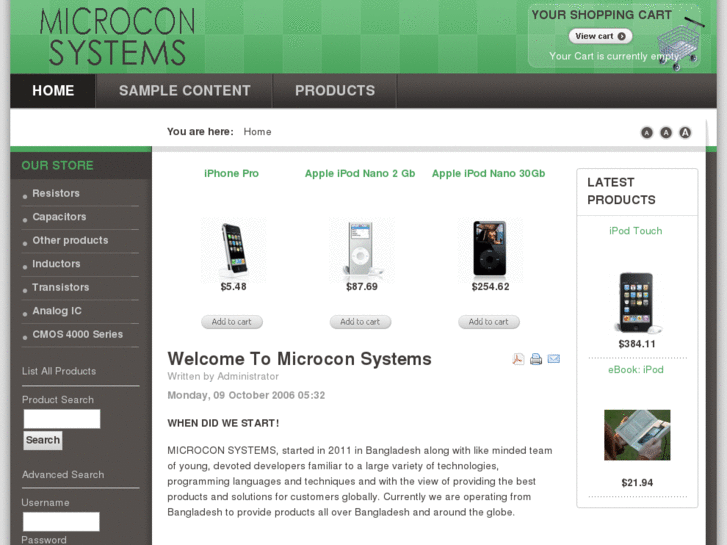Image resolution: width=727 pixels, height=545 pixels.
Task: Open the Advanced Search link
Action: 63,474
